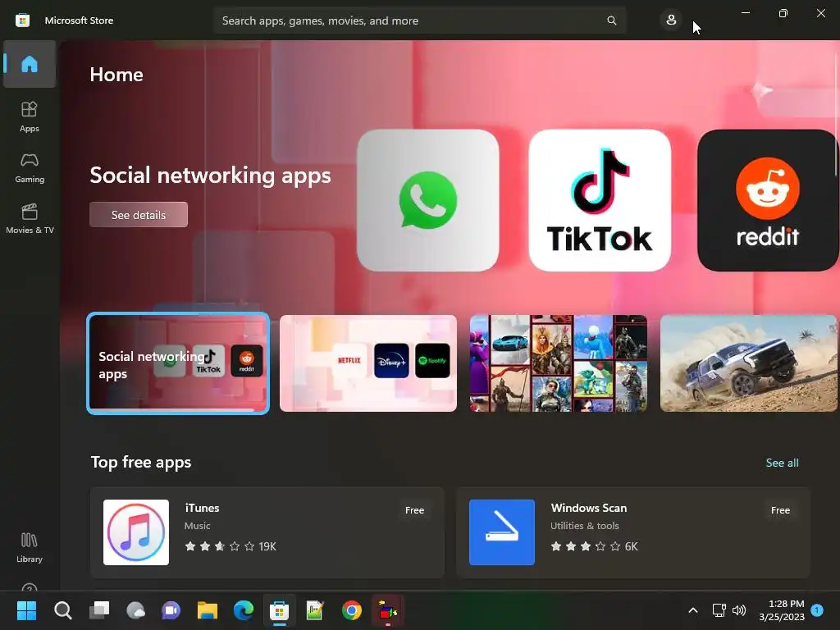This screenshot has height=630, width=840.
Task: Click Windows Scan star rating 6K
Action: coord(594,546)
